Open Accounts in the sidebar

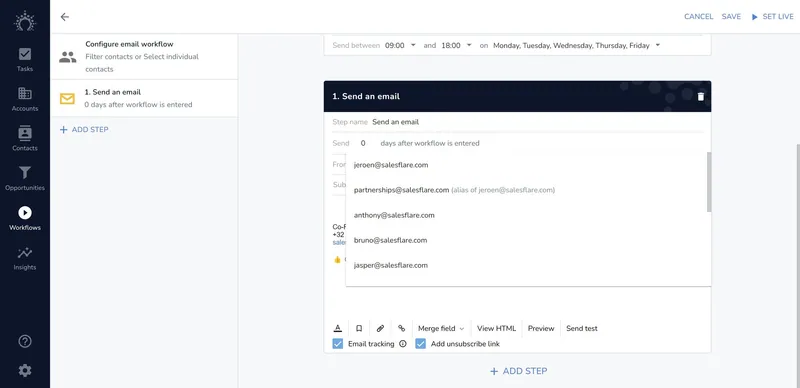pyautogui.click(x=24, y=99)
